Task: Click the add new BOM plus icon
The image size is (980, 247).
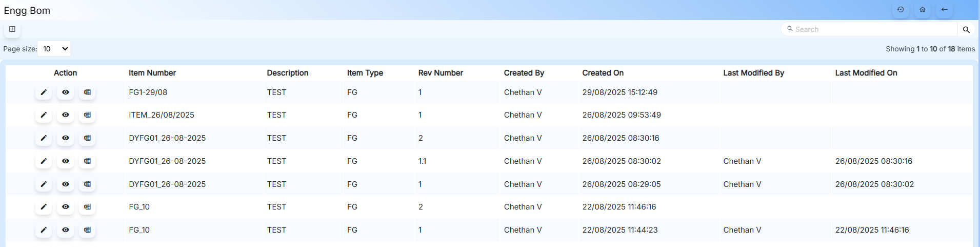Action: pos(12,29)
